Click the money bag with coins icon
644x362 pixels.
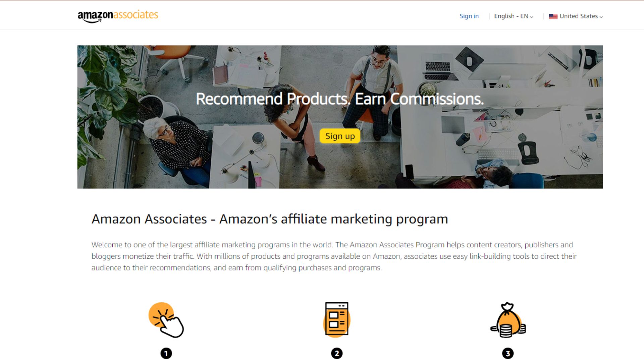508,320
